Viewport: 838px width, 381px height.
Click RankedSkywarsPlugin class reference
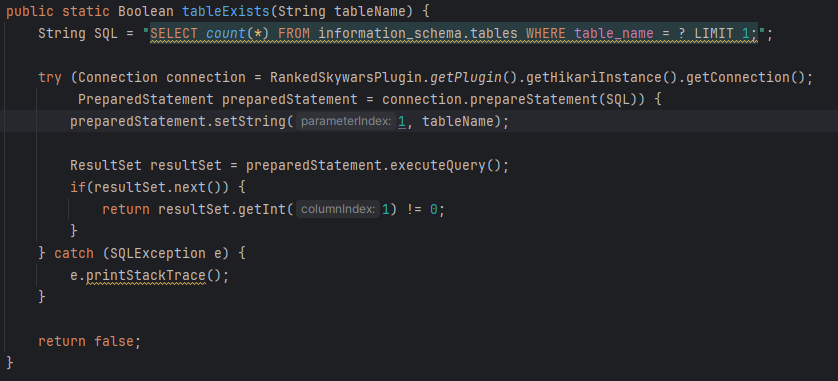(346, 77)
